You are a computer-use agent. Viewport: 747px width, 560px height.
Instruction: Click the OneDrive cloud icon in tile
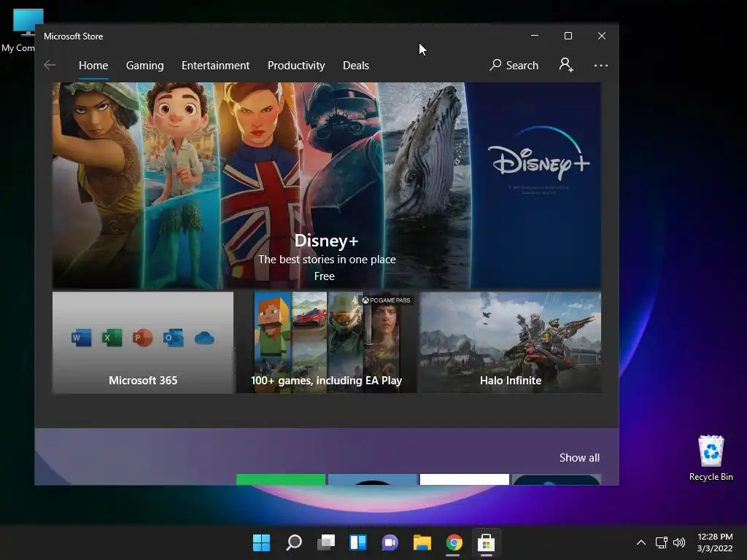coord(204,338)
